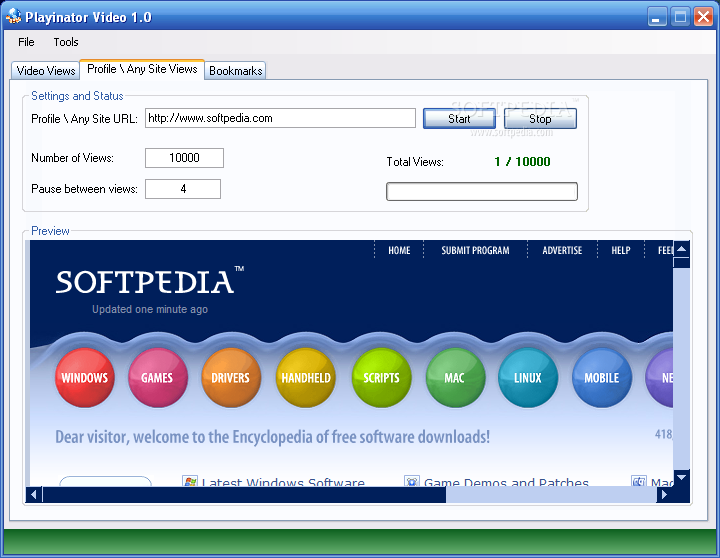Minimize the Playinator Video window
The height and width of the screenshot is (558, 720).
click(x=657, y=17)
